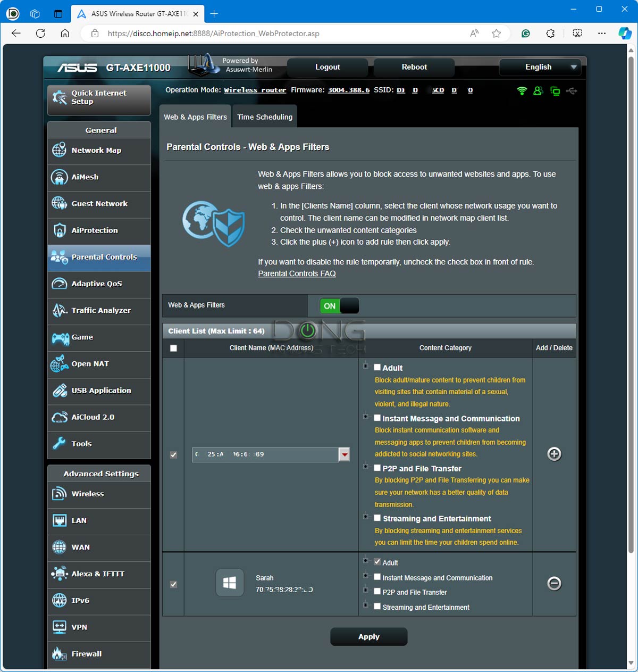Refresh the page in the browser
Image resolution: width=638 pixels, height=672 pixels.
40,34
